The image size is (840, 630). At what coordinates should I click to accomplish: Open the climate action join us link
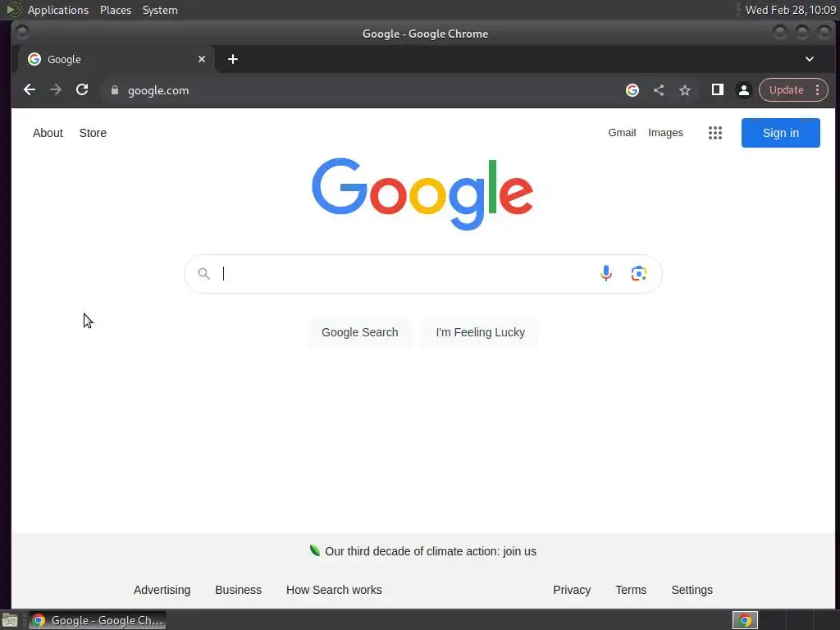(x=430, y=551)
